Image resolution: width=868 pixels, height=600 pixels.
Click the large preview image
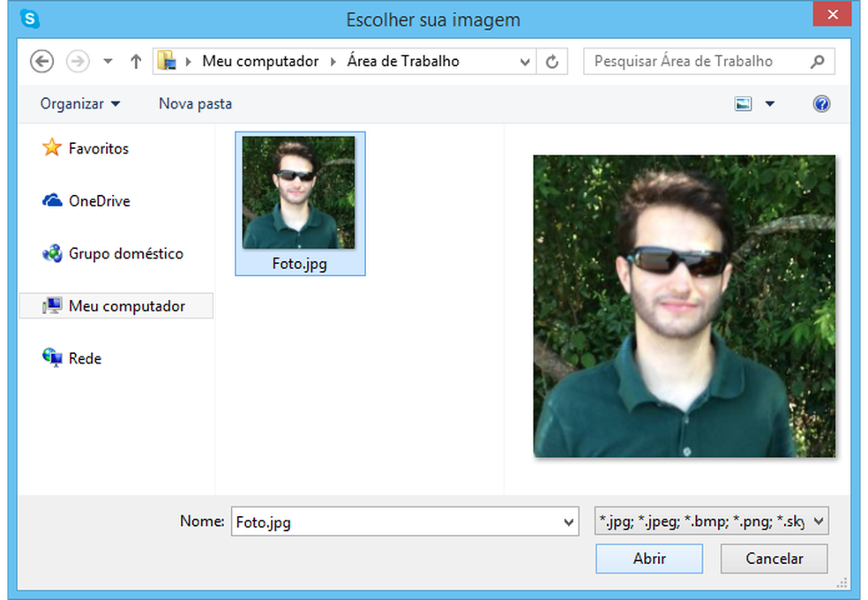pyautogui.click(x=685, y=306)
